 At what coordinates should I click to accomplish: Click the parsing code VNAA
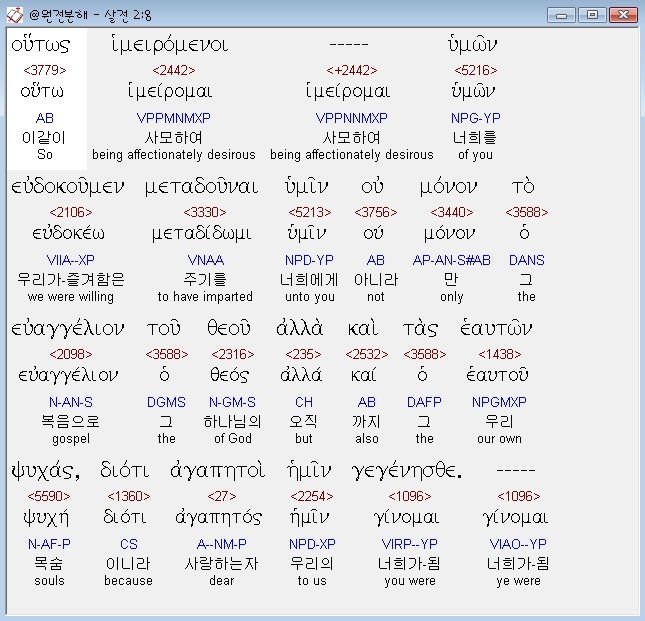pyautogui.click(x=206, y=260)
